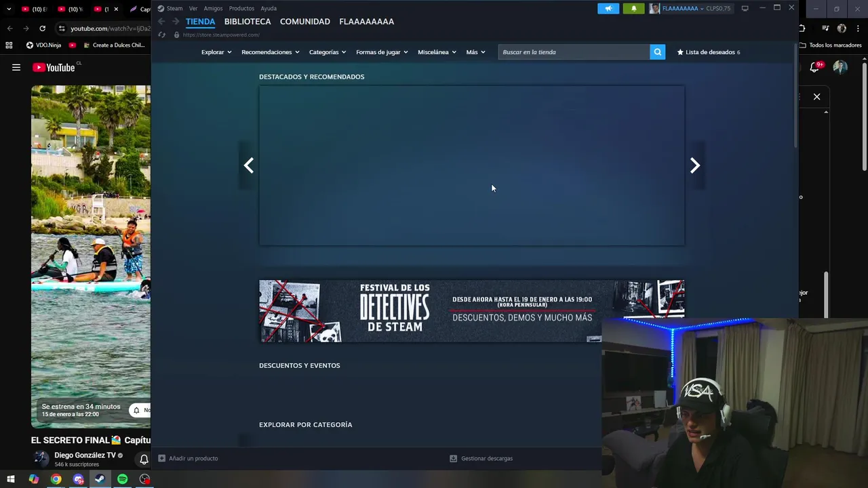Screen dimensions: 868x488
Task: Expand the Miscelánea dropdown
Action: [437, 52]
